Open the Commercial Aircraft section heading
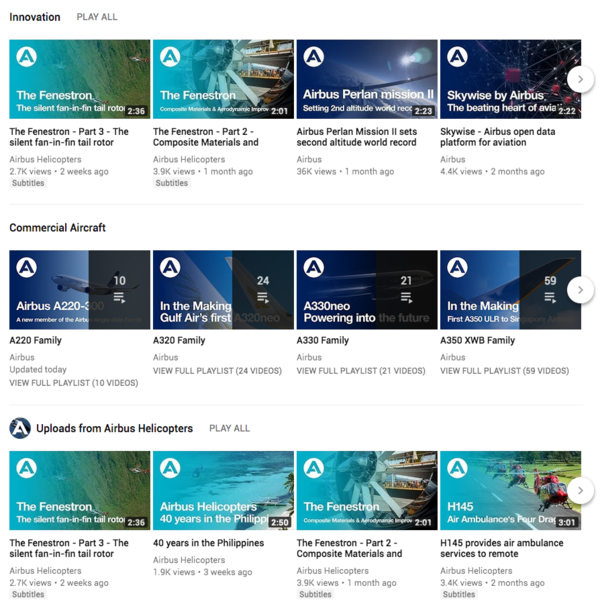Screen dimensions: 600x608 57,228
